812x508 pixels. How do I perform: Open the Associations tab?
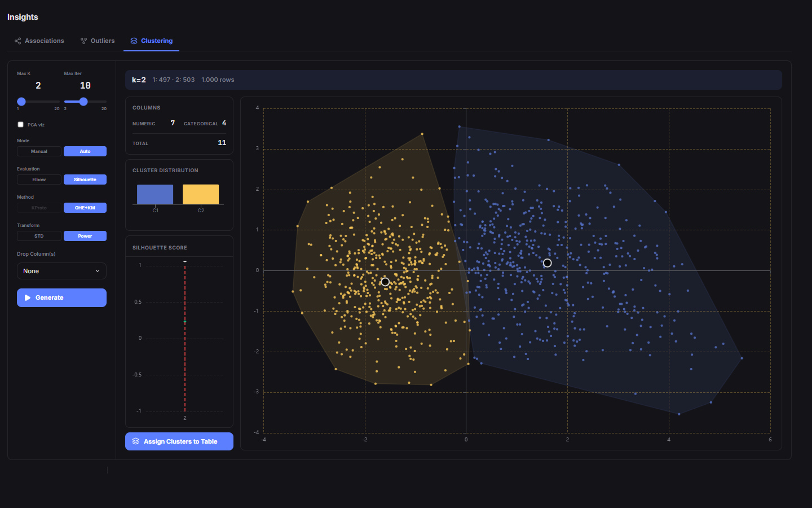39,41
